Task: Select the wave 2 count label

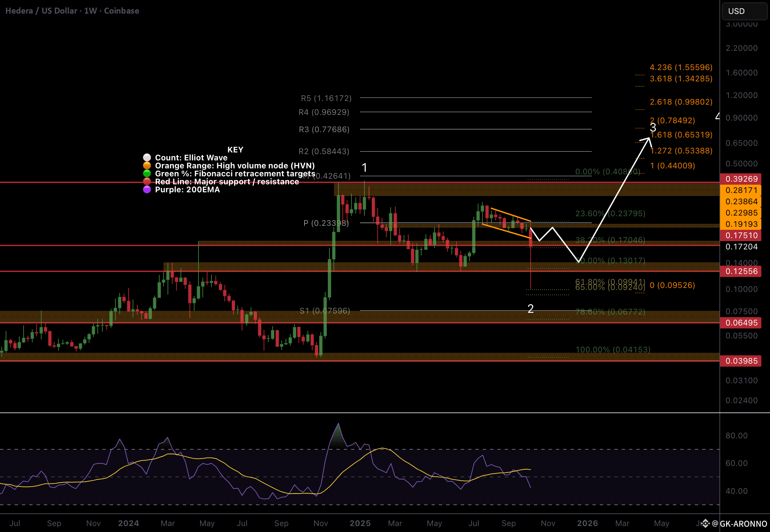Action: tap(531, 309)
